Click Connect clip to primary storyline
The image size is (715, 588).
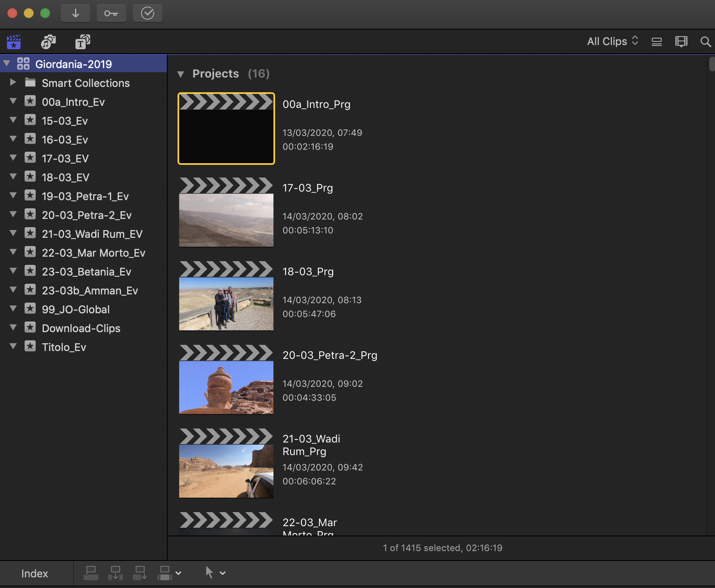(x=91, y=573)
